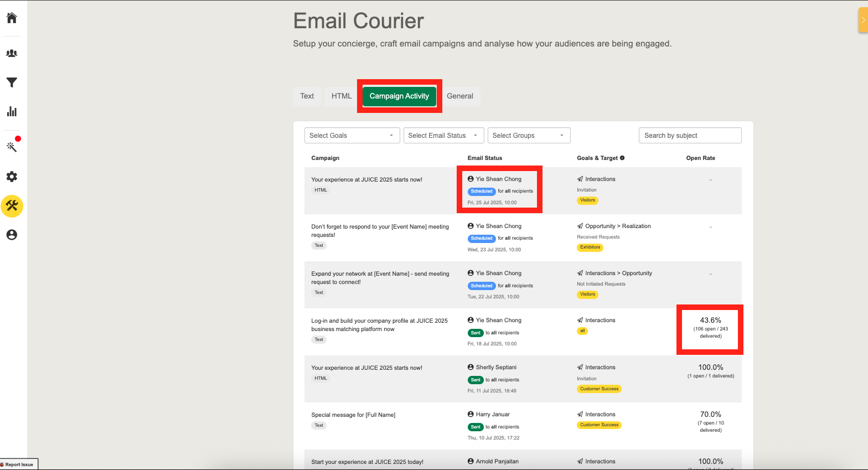Image resolution: width=868 pixels, height=470 pixels.
Task: Click the 'Fri, 11 Jul 2025, 18:48' date
Action: click(492, 391)
